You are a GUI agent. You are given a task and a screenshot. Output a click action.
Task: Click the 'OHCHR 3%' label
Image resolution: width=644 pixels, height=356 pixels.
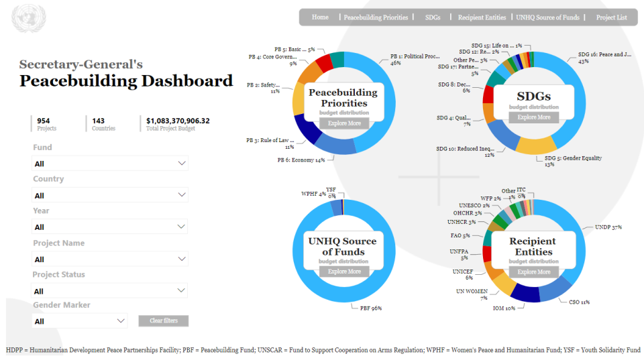[x=468, y=213]
